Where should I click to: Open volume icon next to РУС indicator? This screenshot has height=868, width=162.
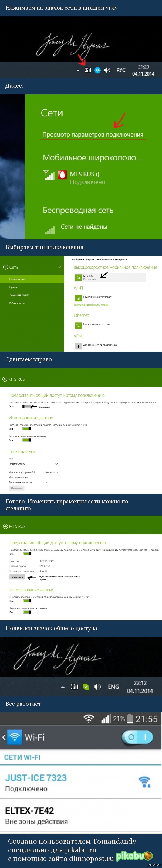pyautogui.click(x=107, y=70)
